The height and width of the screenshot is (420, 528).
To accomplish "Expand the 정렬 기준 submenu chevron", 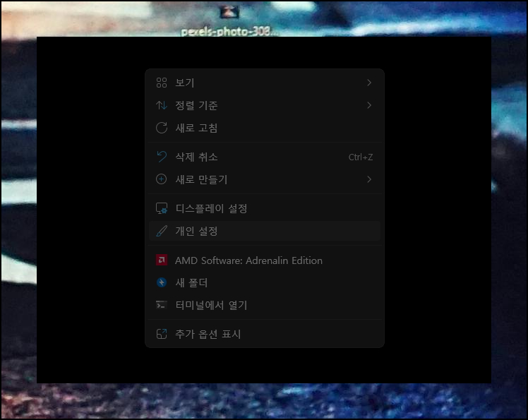I will (x=369, y=105).
